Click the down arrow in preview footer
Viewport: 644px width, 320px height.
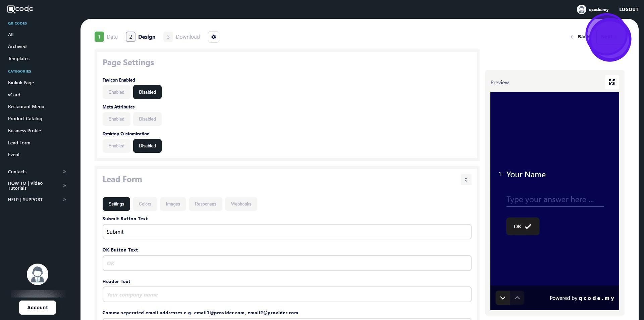[x=502, y=298]
